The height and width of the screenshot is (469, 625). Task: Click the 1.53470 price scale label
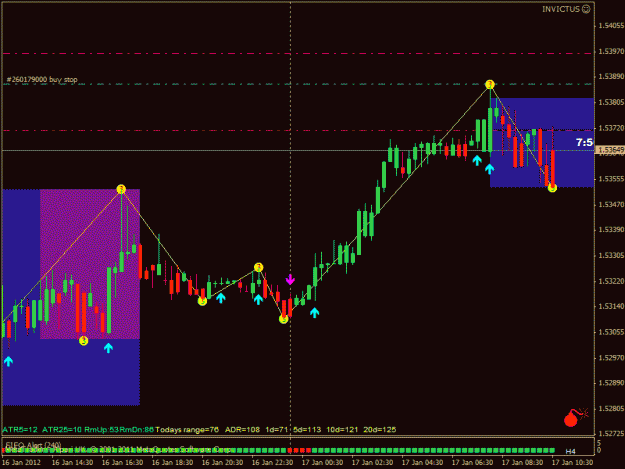pyautogui.click(x=611, y=204)
